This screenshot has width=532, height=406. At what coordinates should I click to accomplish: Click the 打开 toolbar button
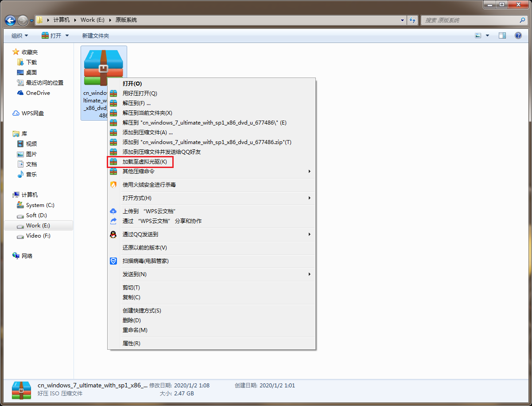(51, 35)
